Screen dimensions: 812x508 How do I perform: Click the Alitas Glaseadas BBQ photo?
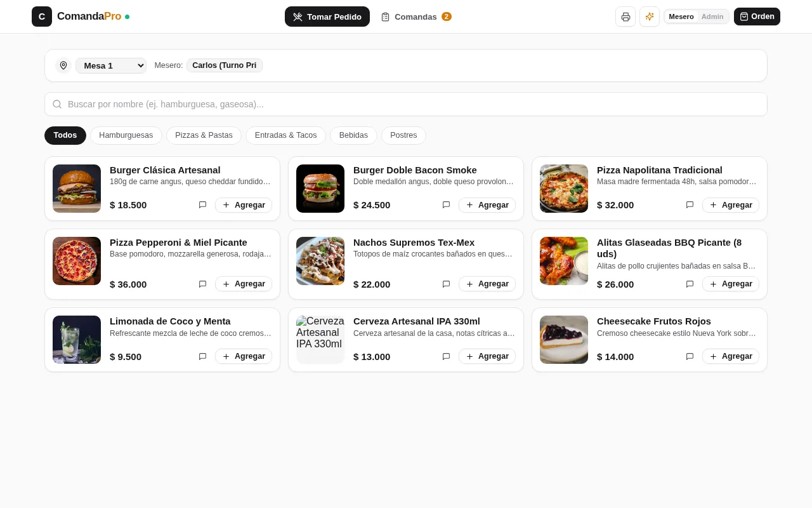point(564,261)
